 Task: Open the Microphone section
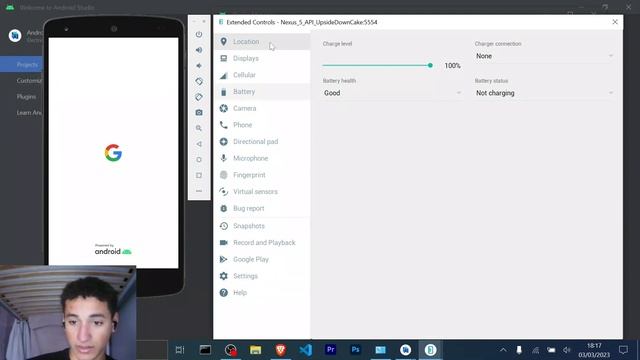(262, 158)
